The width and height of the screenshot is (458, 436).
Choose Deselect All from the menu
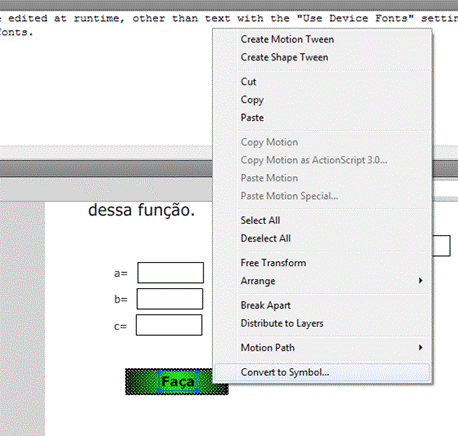click(x=322, y=238)
